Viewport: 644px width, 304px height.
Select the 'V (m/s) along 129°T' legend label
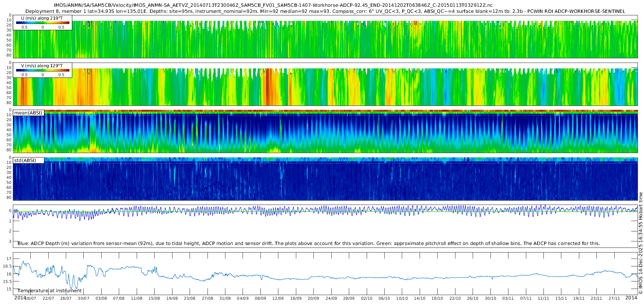42,66
